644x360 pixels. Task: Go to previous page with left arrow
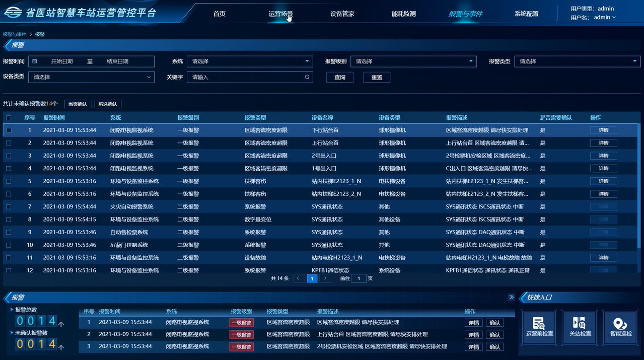[x=299, y=278]
